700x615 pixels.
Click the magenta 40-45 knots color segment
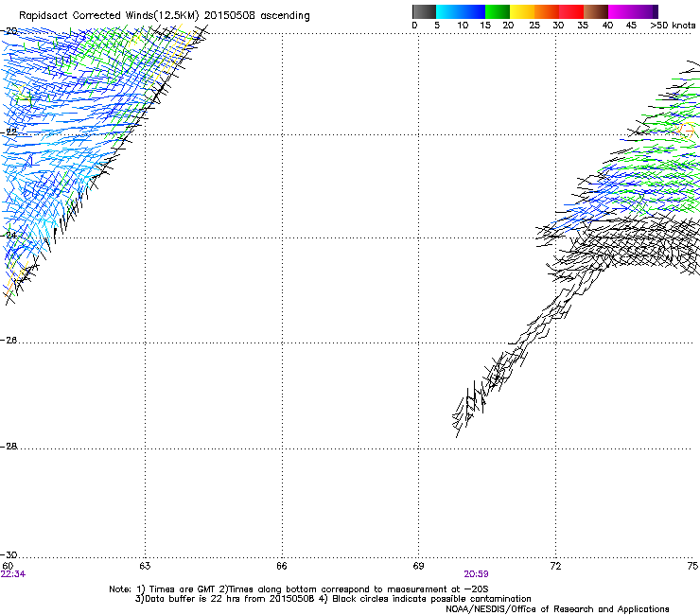(x=622, y=11)
